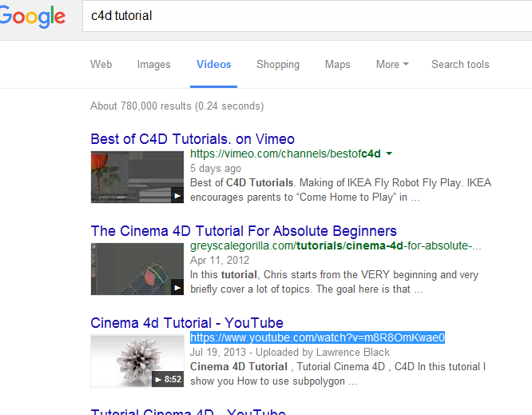The image size is (532, 415).
Task: Click the vimeo.com/channels/bestofc4d URL
Action: 285,154
